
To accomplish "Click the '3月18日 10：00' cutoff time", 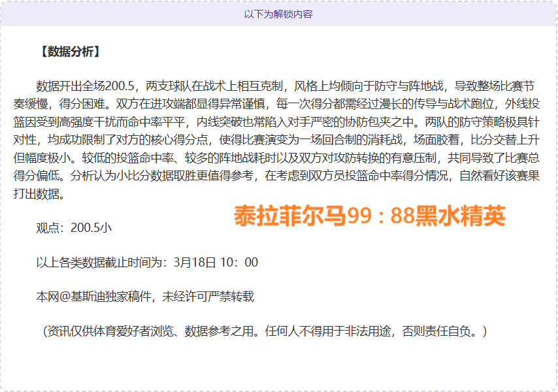I will pos(216,263).
